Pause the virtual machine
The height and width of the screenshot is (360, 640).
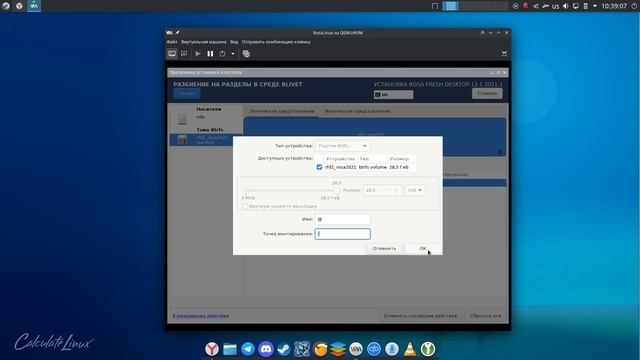click(x=210, y=53)
